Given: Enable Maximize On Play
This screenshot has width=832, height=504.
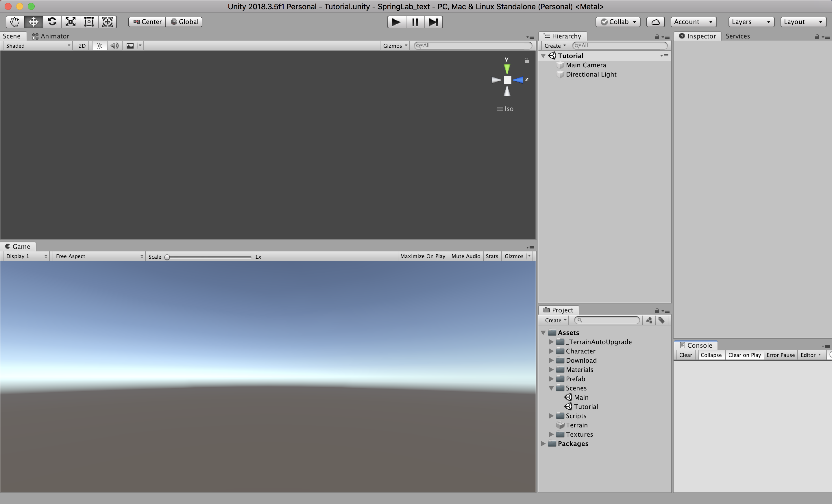Looking at the screenshot, I should point(422,256).
